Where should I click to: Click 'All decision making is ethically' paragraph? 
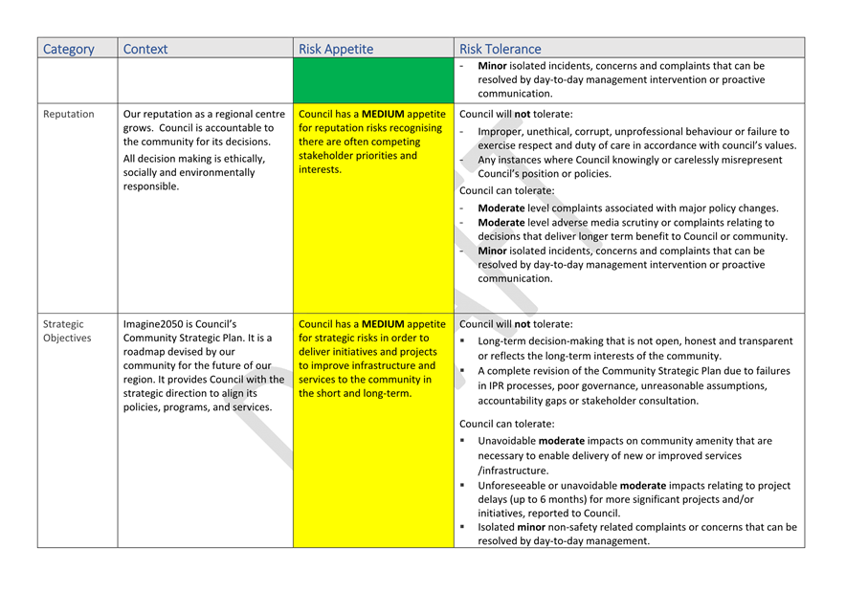(194, 172)
